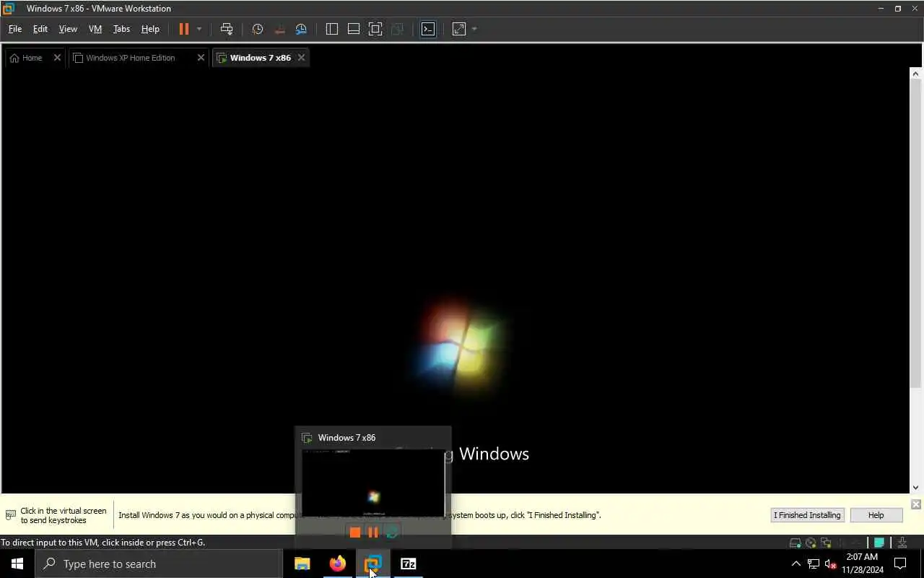The width and height of the screenshot is (924, 578).
Task: Click the muted volume tray icon
Action: [830, 564]
